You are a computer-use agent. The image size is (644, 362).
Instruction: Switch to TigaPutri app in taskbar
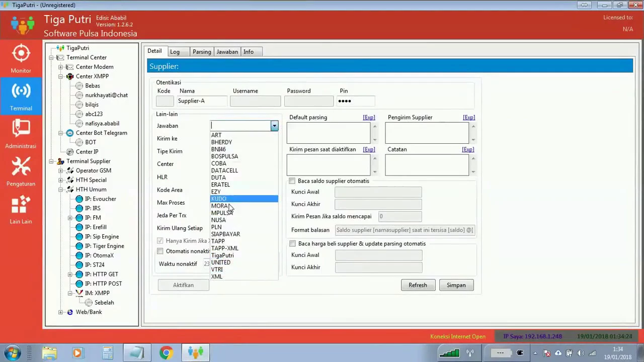(195, 353)
